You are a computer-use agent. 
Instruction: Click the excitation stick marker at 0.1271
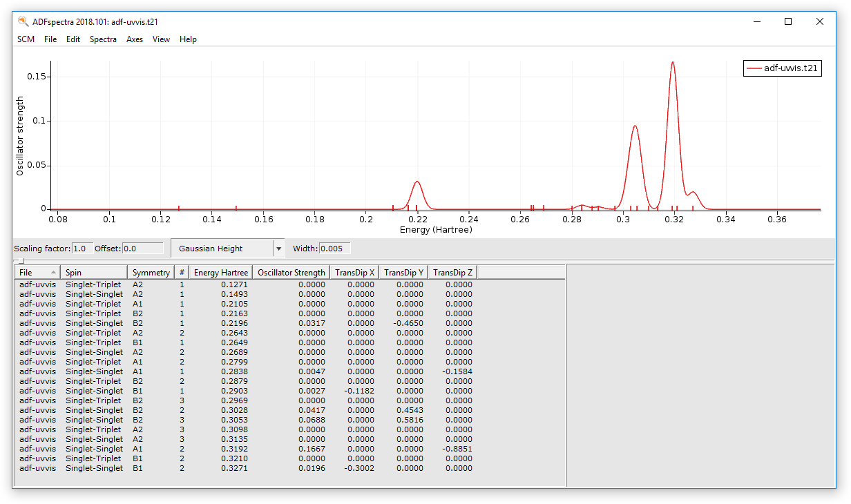tap(179, 208)
